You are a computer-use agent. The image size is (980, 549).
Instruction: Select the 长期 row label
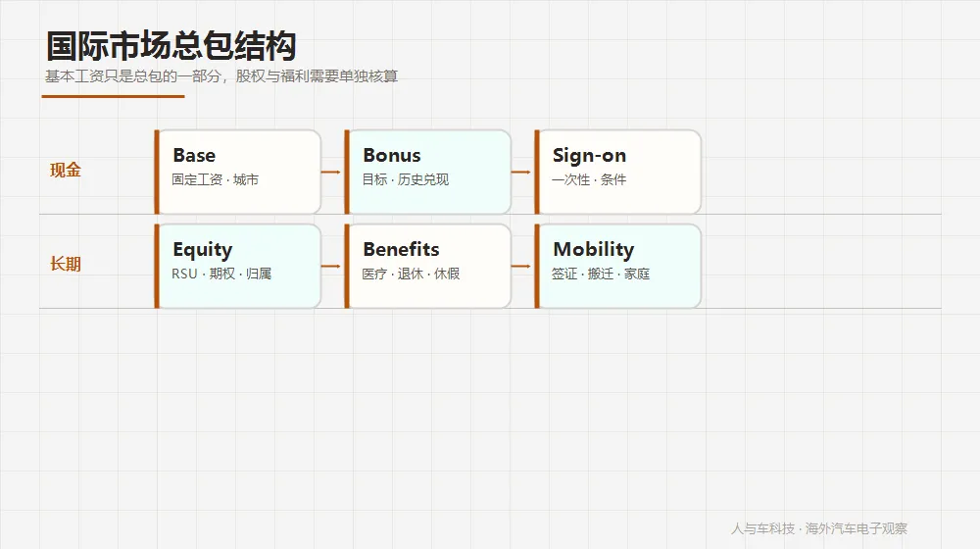click(x=66, y=264)
